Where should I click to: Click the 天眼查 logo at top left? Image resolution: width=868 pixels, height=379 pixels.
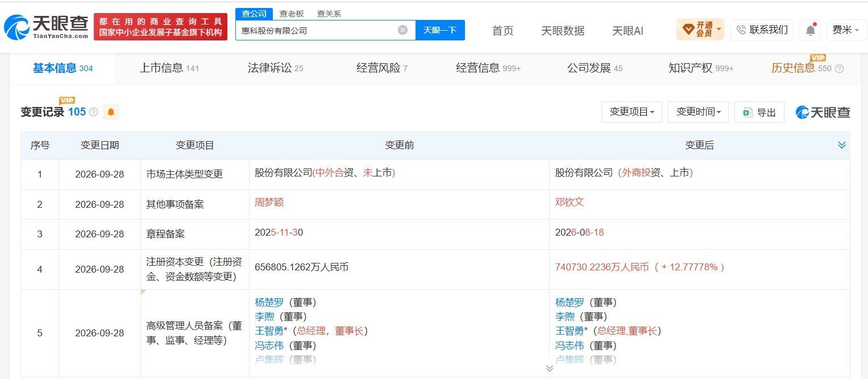(x=45, y=27)
